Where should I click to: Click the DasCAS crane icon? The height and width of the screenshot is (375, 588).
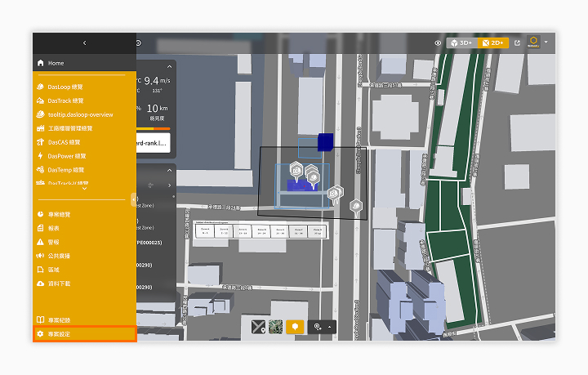click(40, 142)
